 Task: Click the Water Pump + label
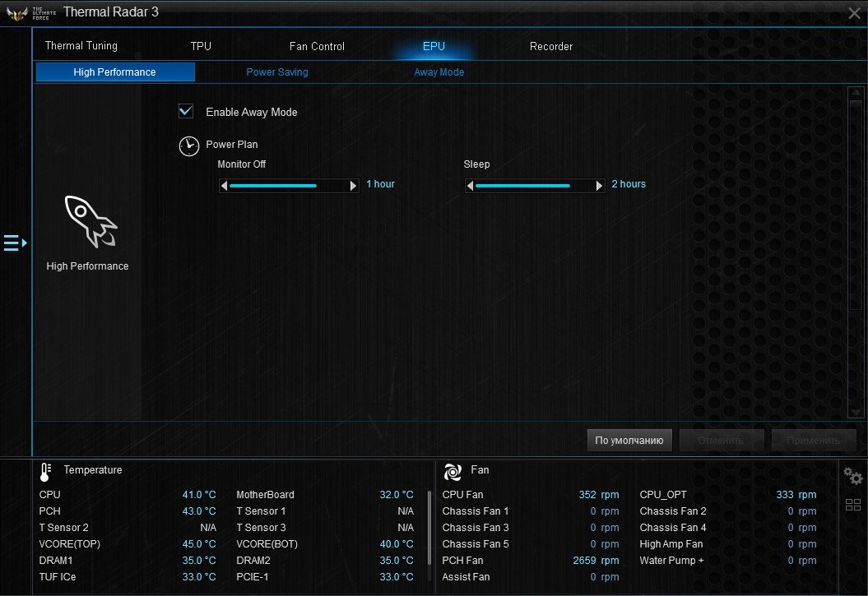pyautogui.click(x=671, y=561)
